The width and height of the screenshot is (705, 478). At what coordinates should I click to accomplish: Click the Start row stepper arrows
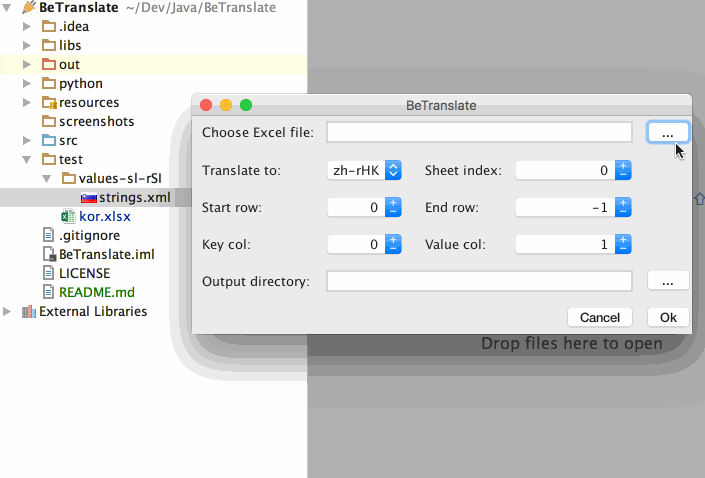pyautogui.click(x=393, y=207)
